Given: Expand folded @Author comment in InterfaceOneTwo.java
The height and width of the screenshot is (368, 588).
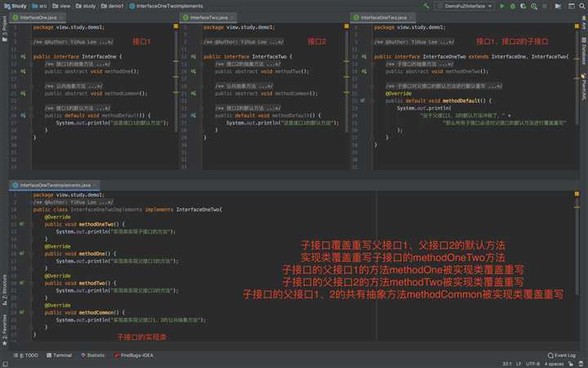Looking at the screenshot, I should coord(414,42).
